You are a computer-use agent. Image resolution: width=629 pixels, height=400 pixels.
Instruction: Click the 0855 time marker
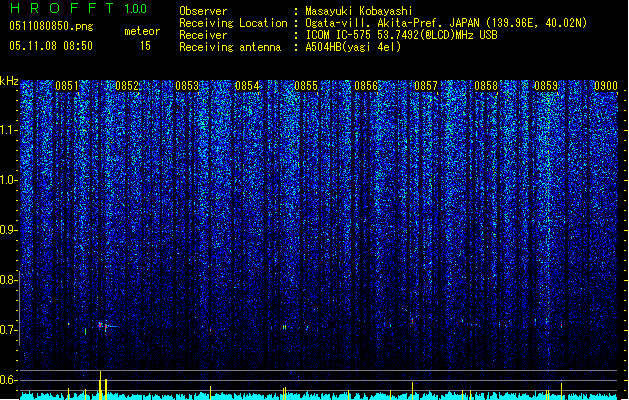(x=306, y=86)
